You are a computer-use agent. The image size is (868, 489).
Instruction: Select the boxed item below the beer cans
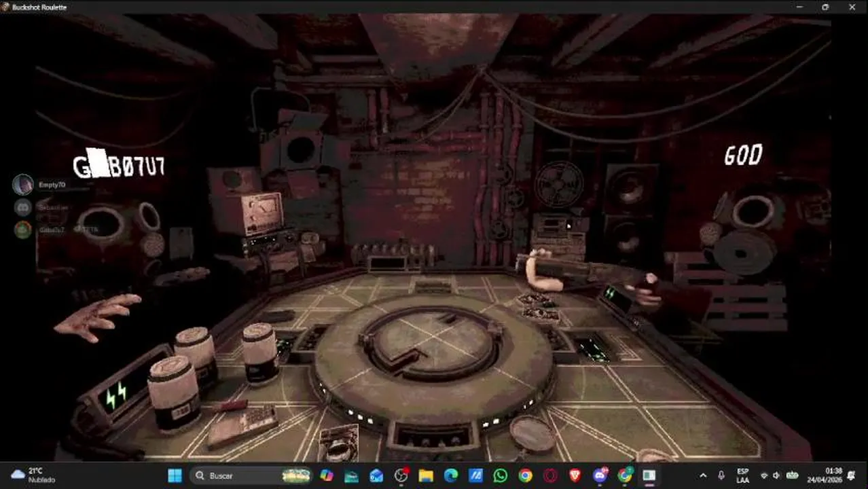[x=338, y=443]
